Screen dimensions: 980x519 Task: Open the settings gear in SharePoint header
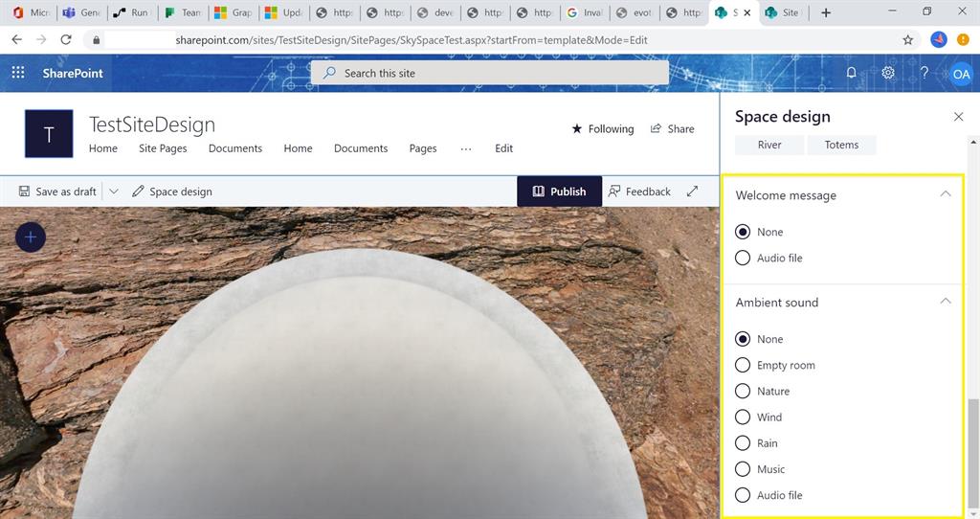pos(887,73)
